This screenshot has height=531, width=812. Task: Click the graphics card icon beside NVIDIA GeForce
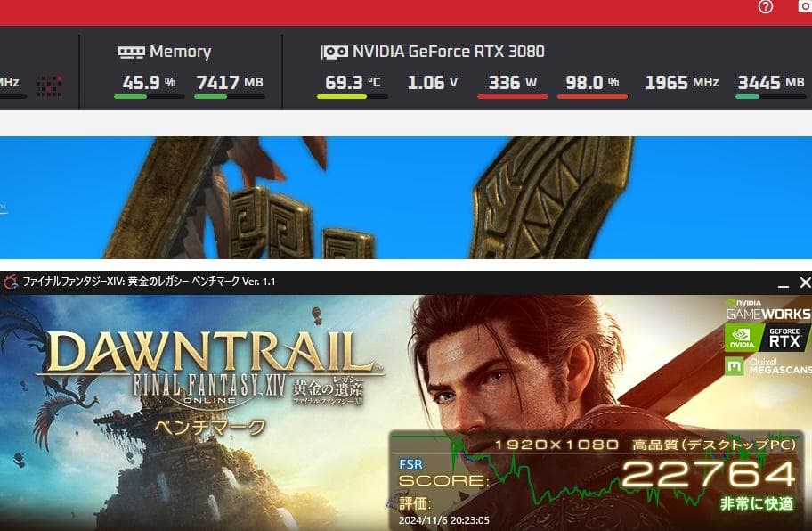pos(335,52)
